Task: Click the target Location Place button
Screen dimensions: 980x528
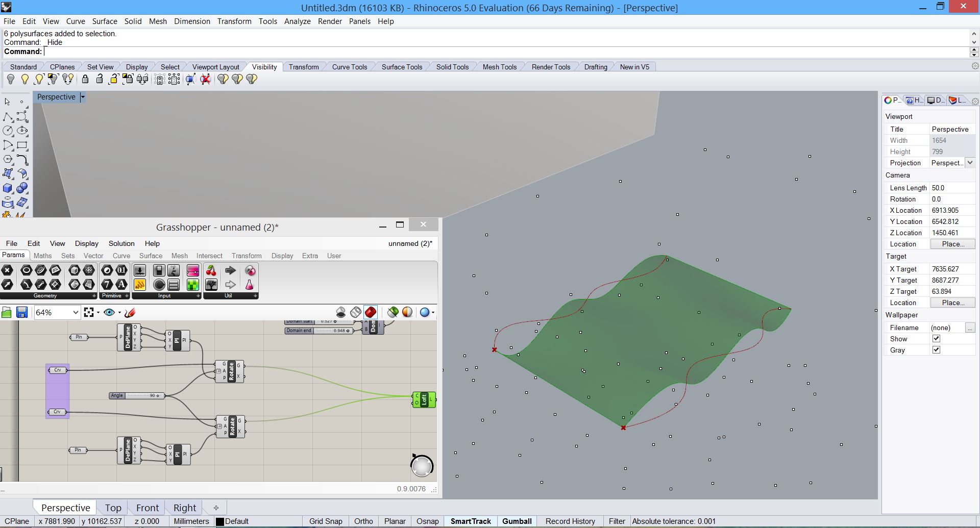Action: [953, 303]
